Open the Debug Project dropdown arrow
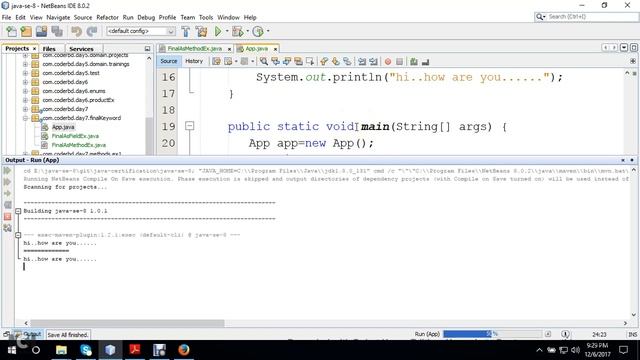The image size is (640, 360). pyautogui.click(x=247, y=31)
